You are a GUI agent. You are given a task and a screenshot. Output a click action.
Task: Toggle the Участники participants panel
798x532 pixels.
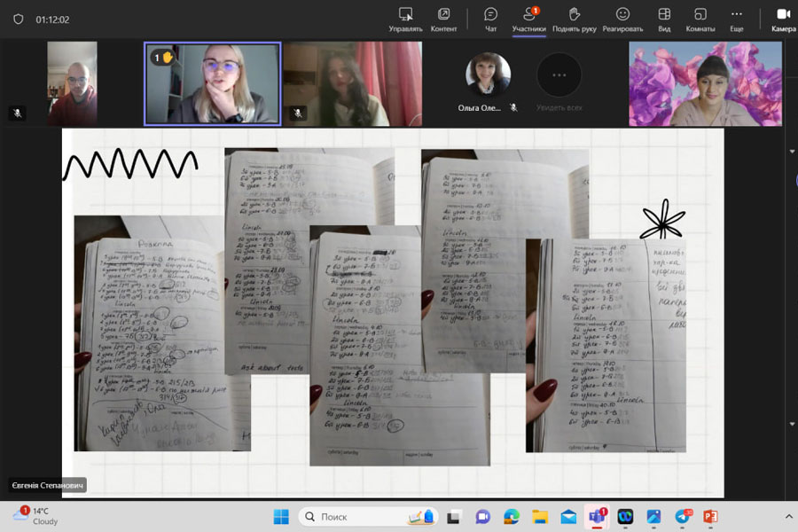click(x=529, y=19)
